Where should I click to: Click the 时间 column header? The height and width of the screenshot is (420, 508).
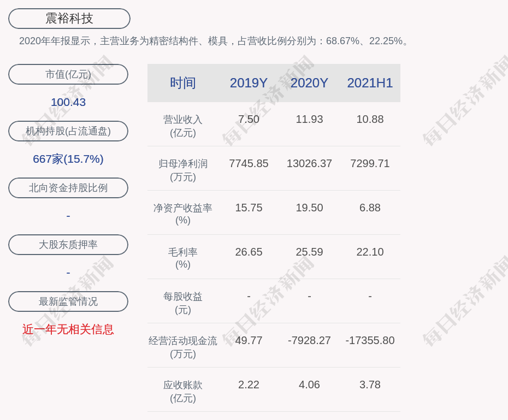click(x=183, y=83)
